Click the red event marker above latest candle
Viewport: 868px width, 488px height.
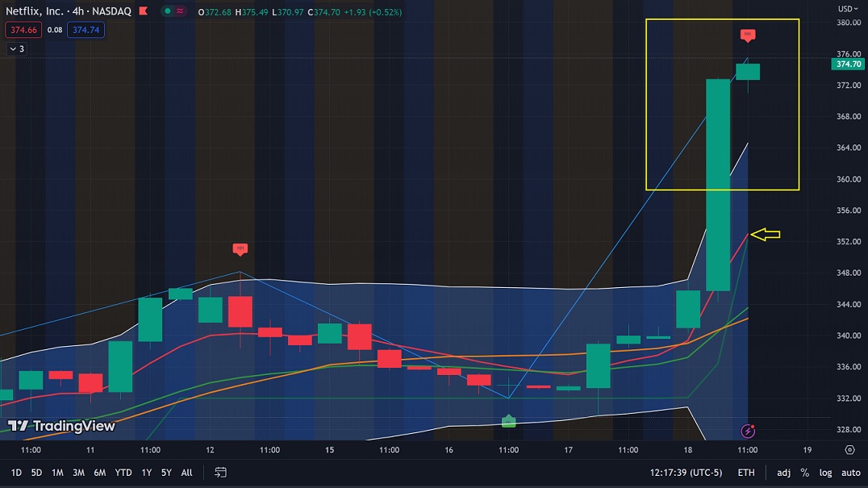pyautogui.click(x=748, y=35)
